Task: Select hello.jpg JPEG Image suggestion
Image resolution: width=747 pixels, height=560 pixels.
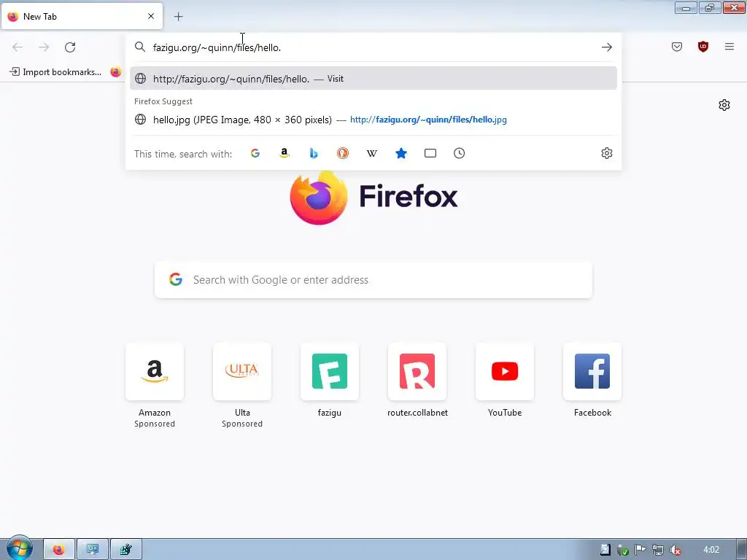Action: tap(373, 120)
